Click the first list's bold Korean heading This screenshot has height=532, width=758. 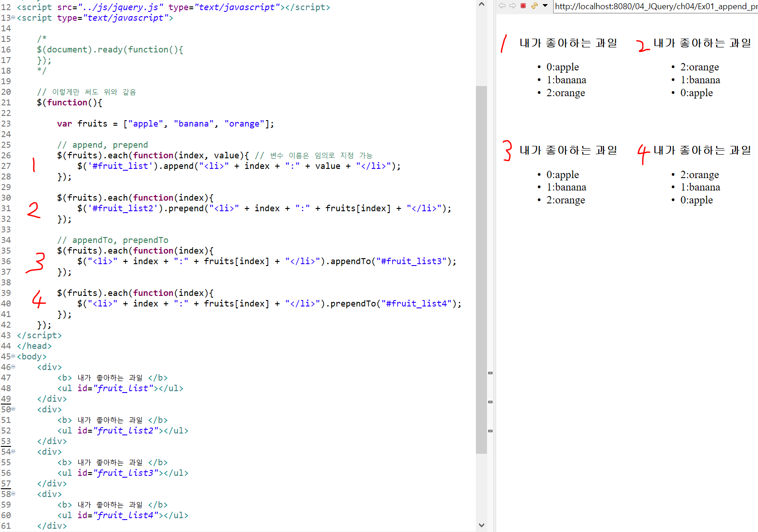click(x=568, y=43)
